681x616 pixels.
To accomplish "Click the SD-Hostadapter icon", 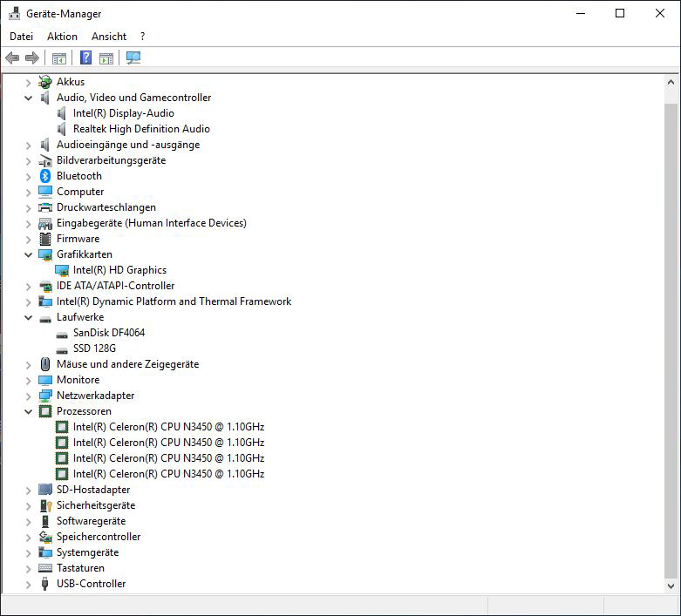I will [45, 490].
